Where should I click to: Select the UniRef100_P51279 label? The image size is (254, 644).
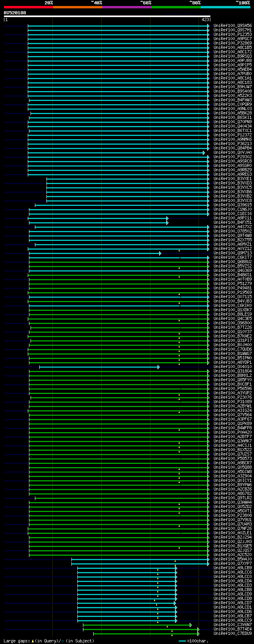[233, 284]
